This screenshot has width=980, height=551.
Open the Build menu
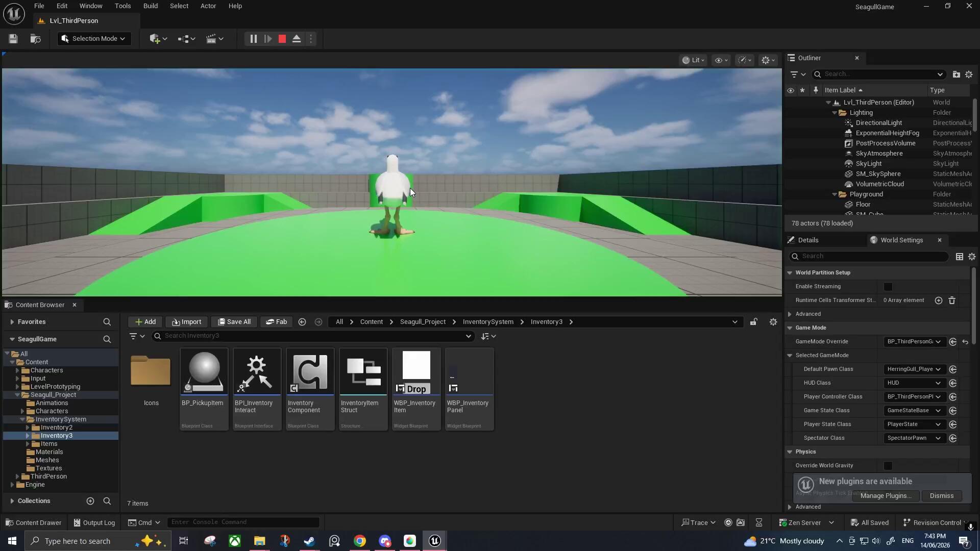coord(151,6)
